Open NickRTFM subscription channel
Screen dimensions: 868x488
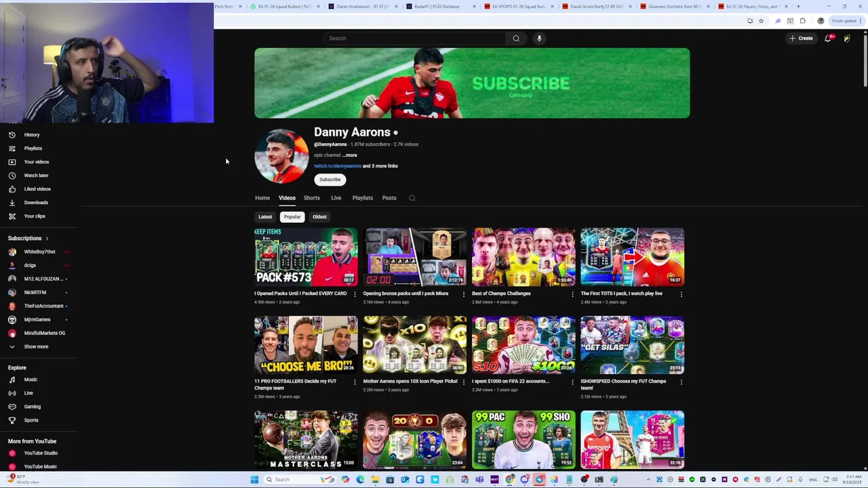pyautogui.click(x=35, y=293)
